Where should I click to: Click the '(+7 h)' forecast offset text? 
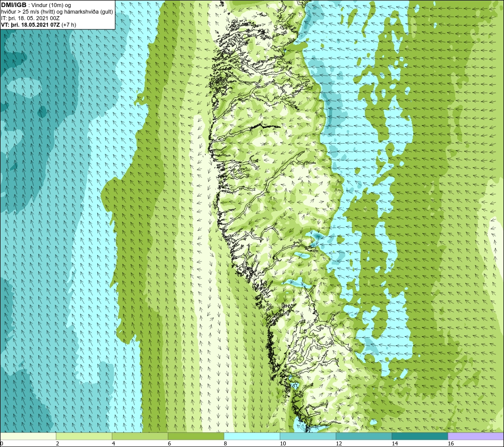(69, 25)
